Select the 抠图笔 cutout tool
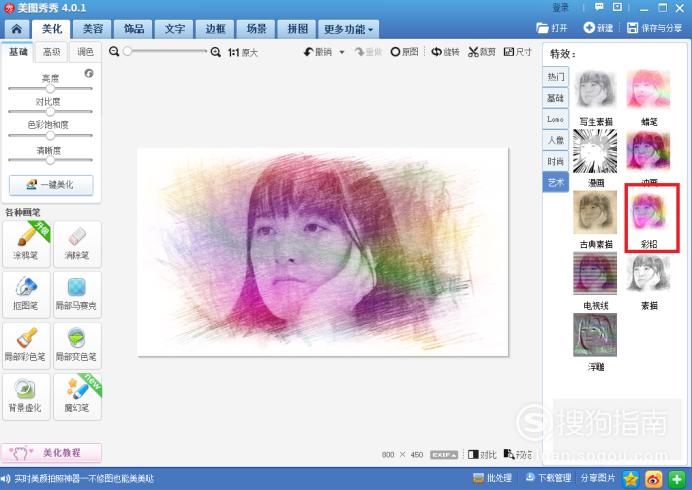 26,294
